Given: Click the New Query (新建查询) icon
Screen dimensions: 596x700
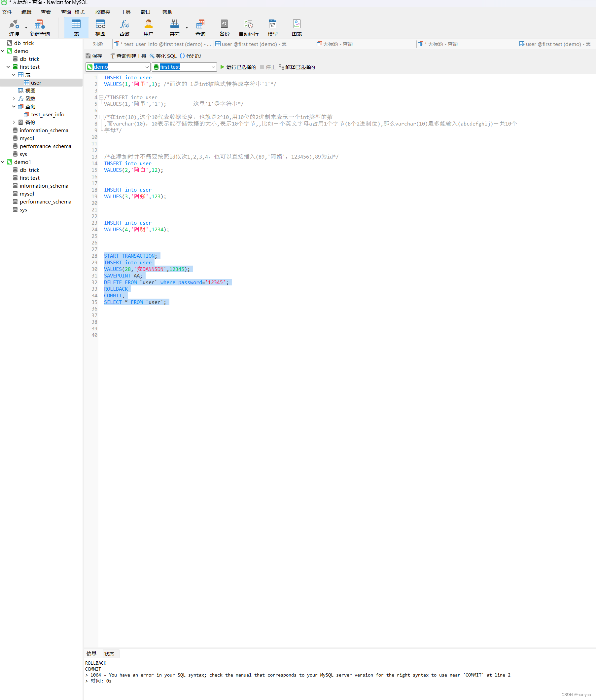Looking at the screenshot, I should coord(40,28).
